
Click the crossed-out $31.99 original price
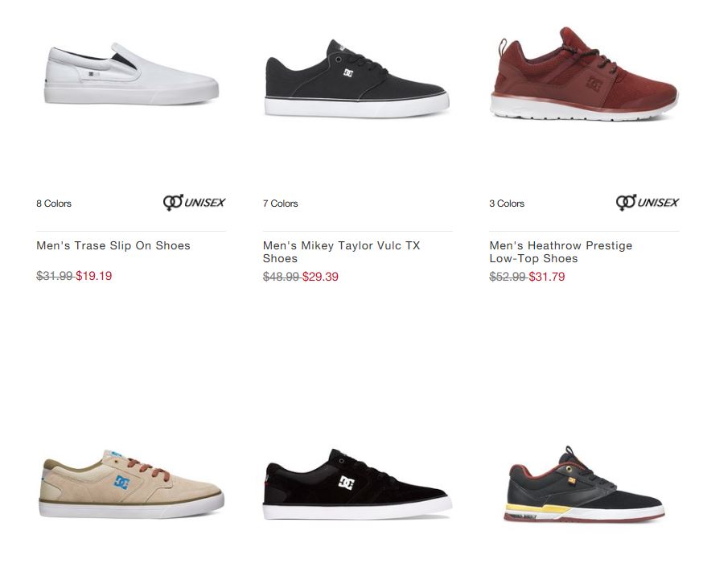click(55, 275)
